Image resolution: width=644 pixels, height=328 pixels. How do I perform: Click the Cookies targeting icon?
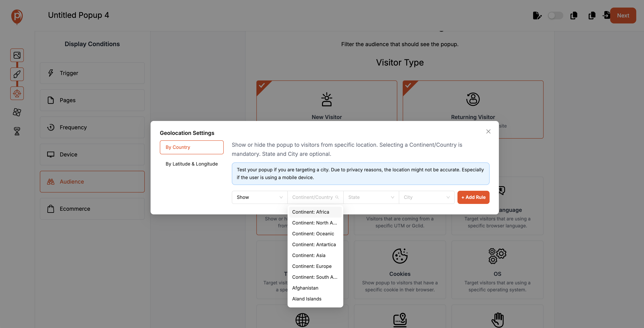(x=400, y=256)
